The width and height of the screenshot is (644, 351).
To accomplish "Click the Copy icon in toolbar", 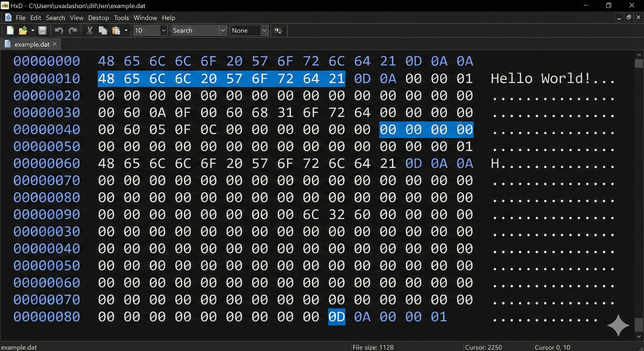I will tap(103, 30).
